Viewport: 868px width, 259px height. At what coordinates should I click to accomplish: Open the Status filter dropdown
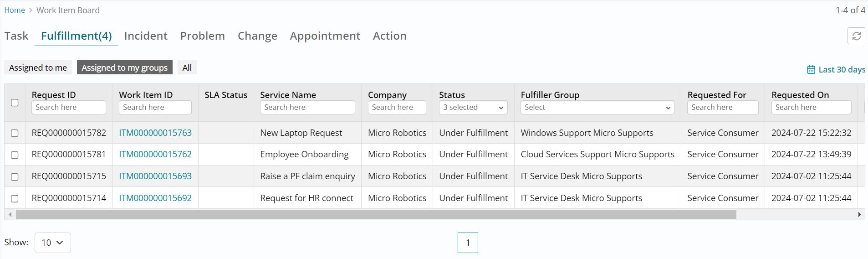click(x=473, y=108)
